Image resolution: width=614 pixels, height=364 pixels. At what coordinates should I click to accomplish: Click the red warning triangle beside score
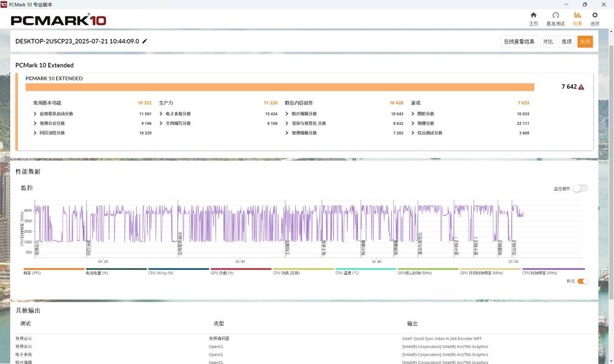pos(581,87)
